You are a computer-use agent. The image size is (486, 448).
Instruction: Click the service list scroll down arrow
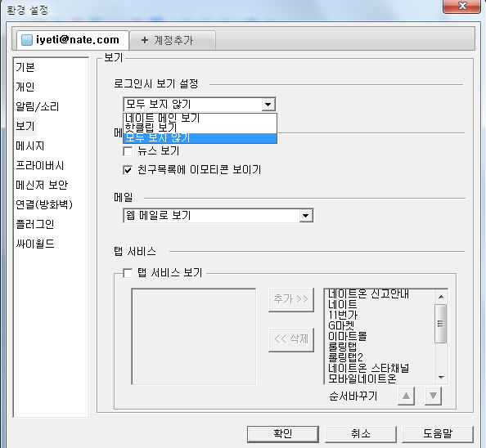[441, 378]
